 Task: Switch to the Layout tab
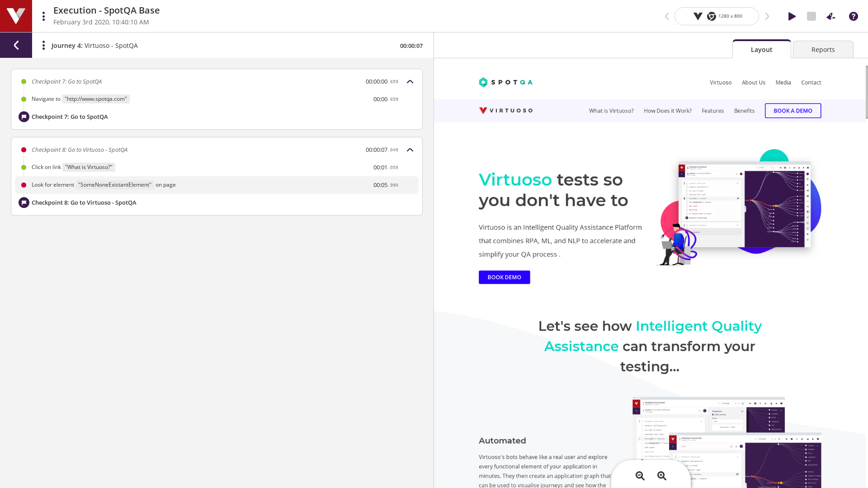coord(761,49)
